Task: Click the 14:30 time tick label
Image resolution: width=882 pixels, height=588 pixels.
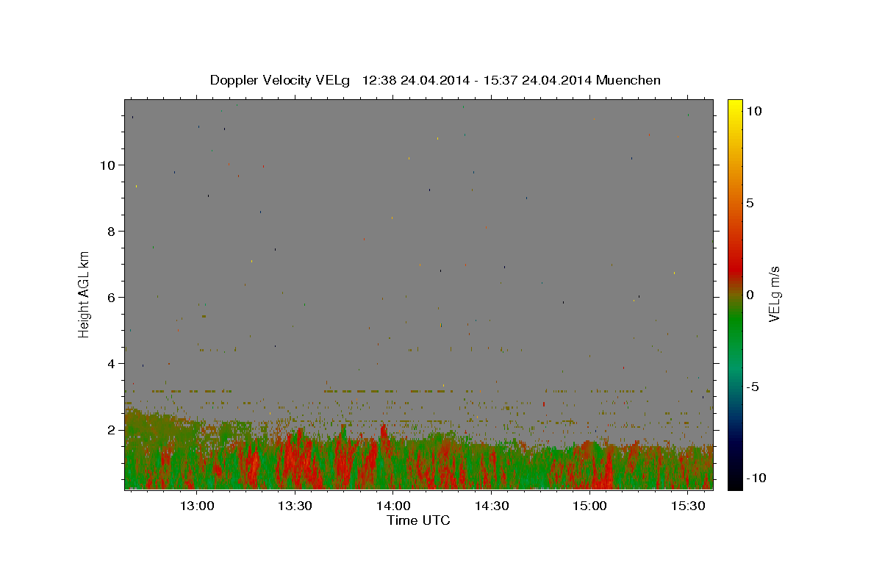Action: [491, 506]
